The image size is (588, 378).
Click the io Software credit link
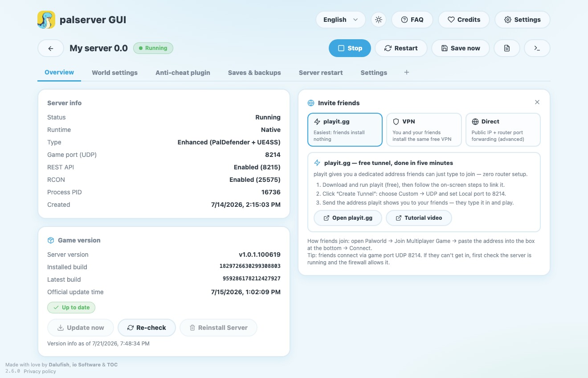(86, 365)
